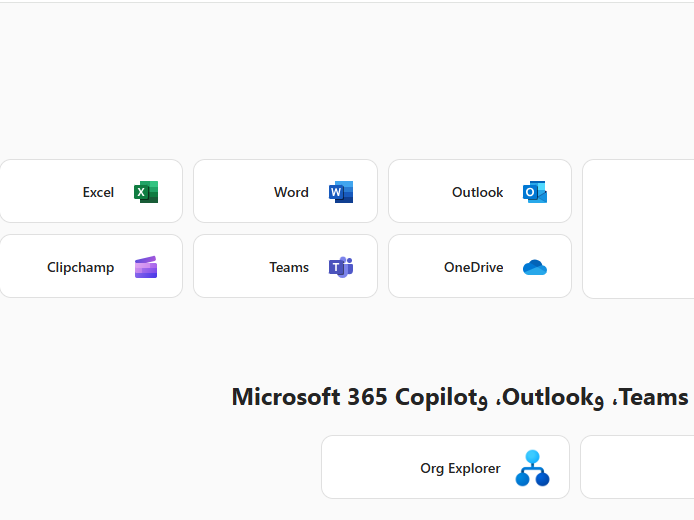Click the tall blank card beside Outlook
694x520 pixels.
(x=638, y=228)
